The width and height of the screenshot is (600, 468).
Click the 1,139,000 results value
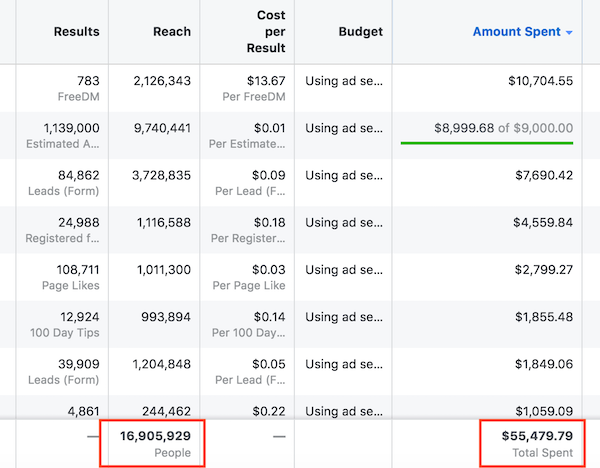click(x=71, y=128)
